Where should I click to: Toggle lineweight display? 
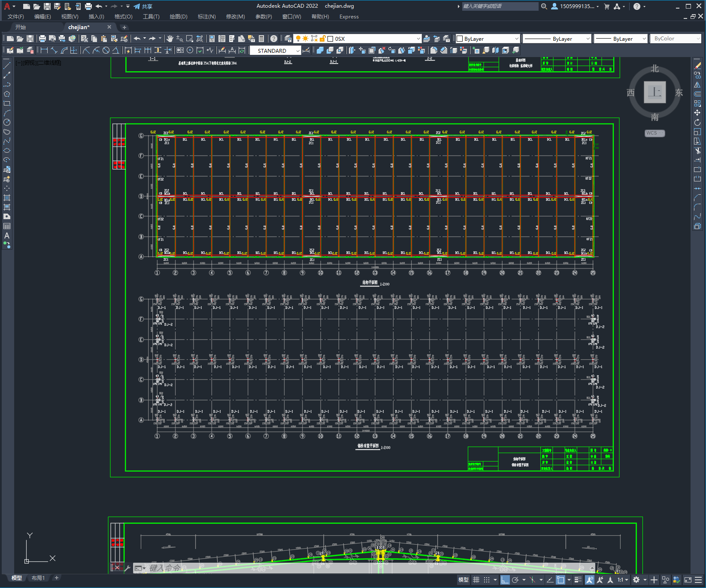click(x=578, y=580)
